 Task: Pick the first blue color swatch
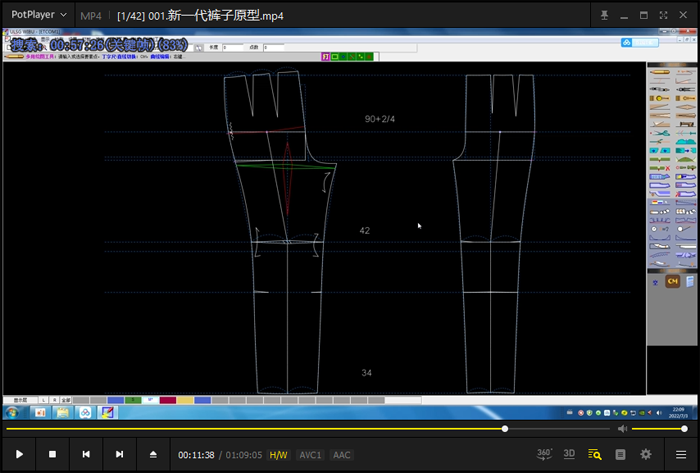116,400
